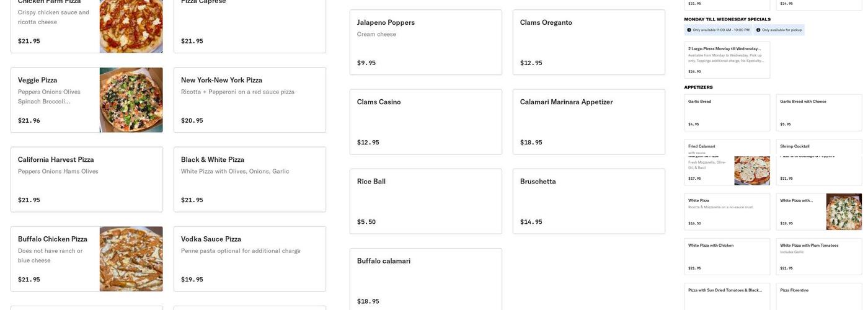
Task: Open the Vodka Sauce Pizza item
Action: pos(249,259)
